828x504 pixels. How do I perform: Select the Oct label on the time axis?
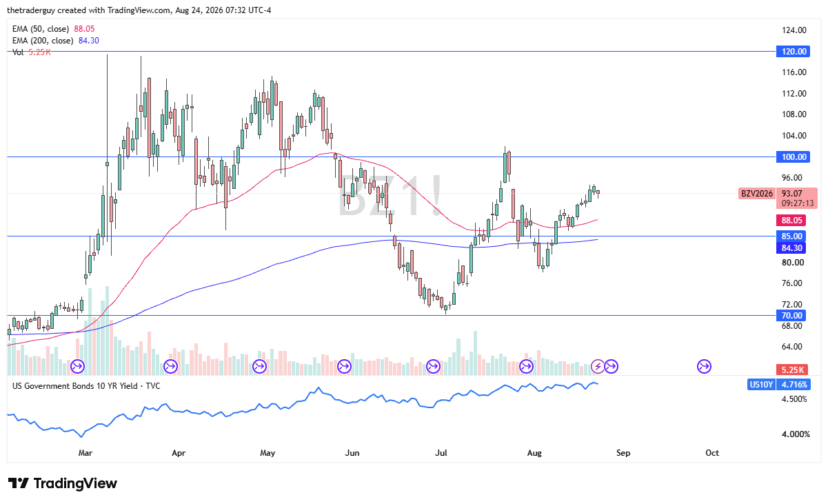tap(712, 453)
